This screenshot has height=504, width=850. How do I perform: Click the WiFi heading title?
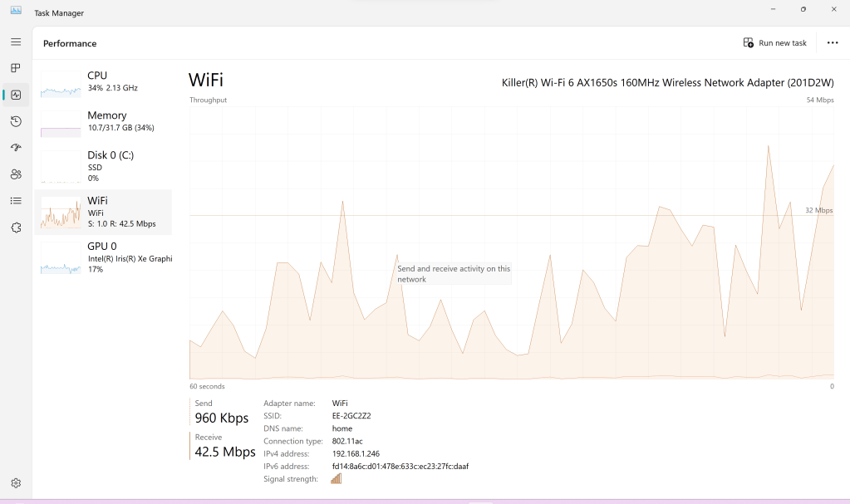[206, 81]
